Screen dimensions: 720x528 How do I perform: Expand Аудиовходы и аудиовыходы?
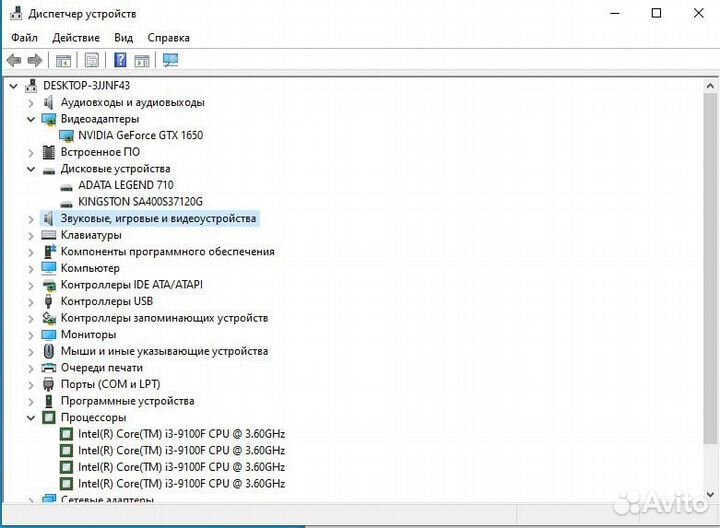[31, 103]
